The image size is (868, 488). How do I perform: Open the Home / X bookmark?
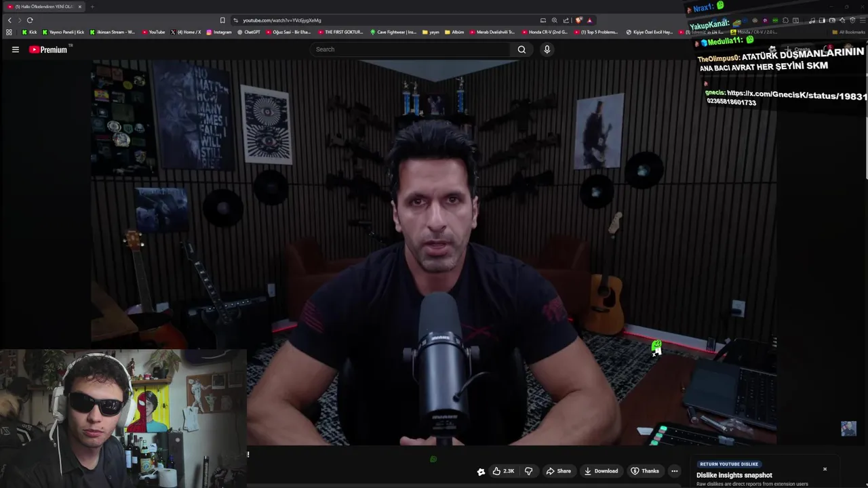point(186,32)
